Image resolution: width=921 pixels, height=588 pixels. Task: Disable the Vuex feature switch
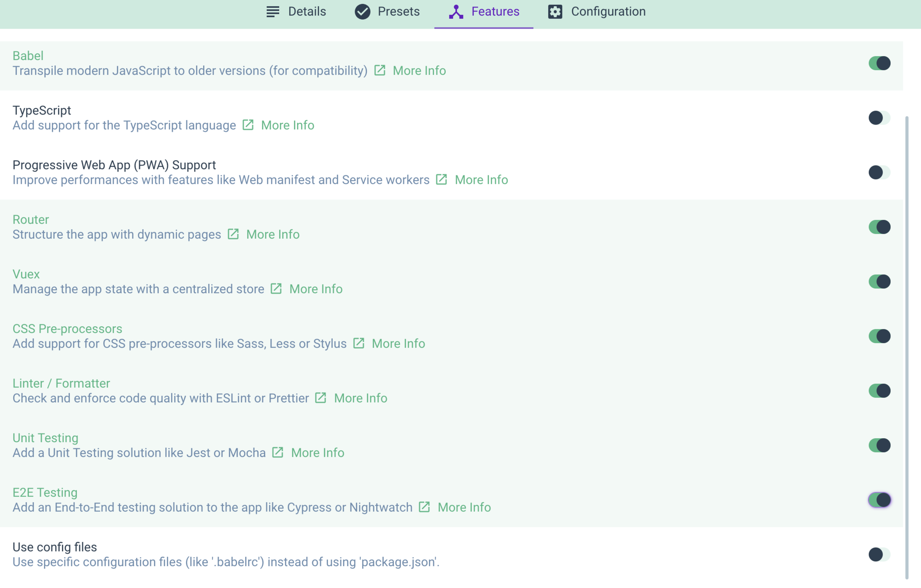click(879, 281)
